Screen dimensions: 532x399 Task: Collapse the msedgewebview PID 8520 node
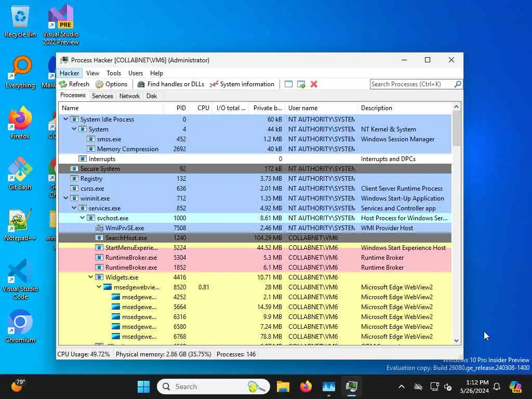tap(99, 287)
